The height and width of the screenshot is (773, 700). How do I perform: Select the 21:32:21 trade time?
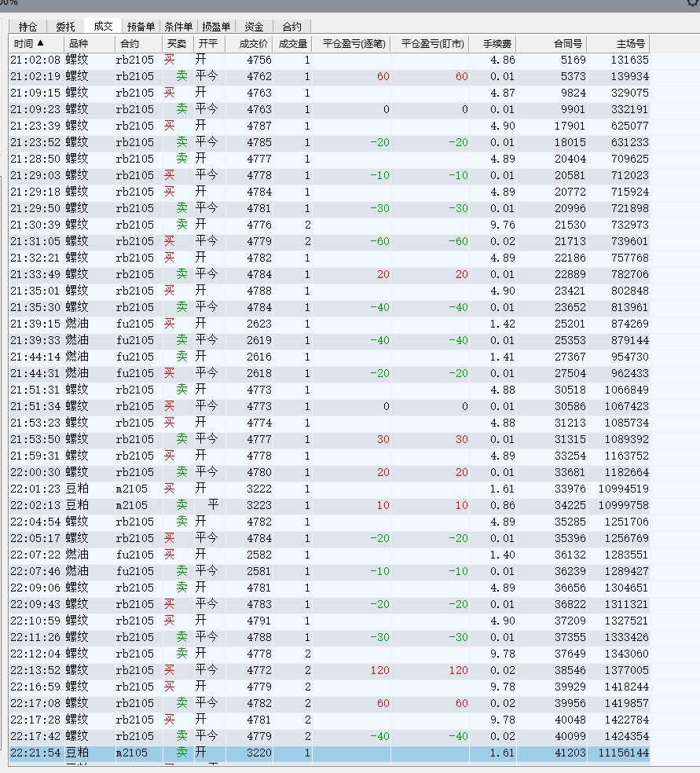(x=35, y=258)
